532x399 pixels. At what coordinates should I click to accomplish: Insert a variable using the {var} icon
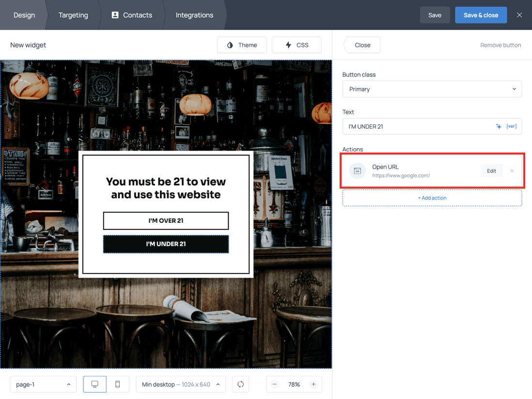[511, 126]
